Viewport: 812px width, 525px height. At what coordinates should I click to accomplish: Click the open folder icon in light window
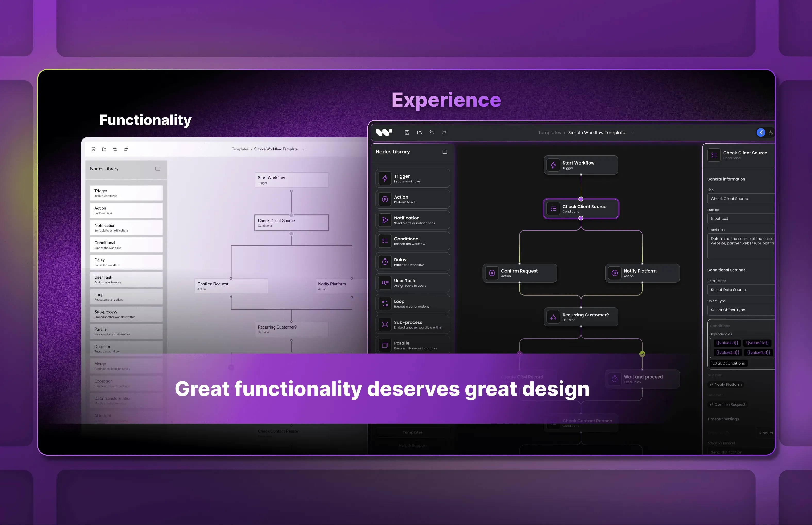pos(104,149)
